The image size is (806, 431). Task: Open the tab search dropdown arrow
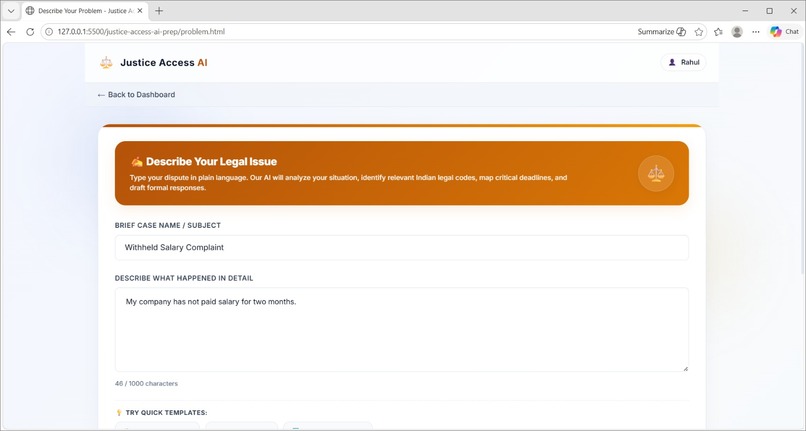(x=11, y=11)
